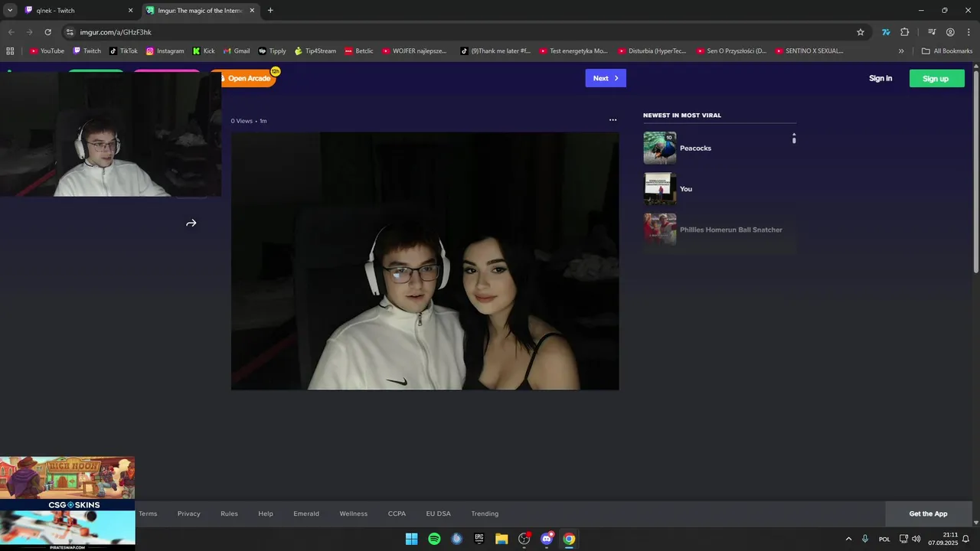Close the Imgur tab
Viewport: 980px width, 551px height.
252,11
